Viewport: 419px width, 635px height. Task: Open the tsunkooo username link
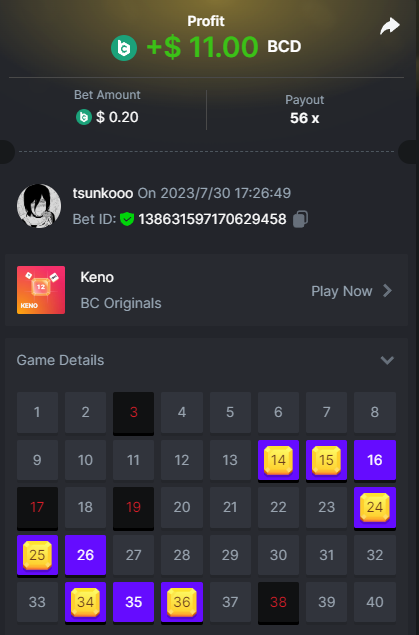(x=103, y=193)
